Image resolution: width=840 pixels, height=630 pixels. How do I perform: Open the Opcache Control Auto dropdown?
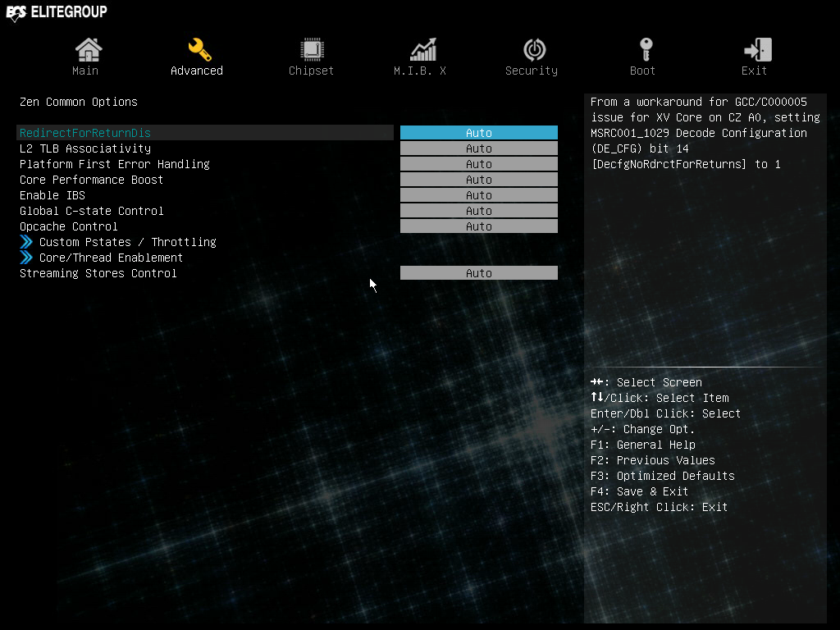tap(479, 226)
